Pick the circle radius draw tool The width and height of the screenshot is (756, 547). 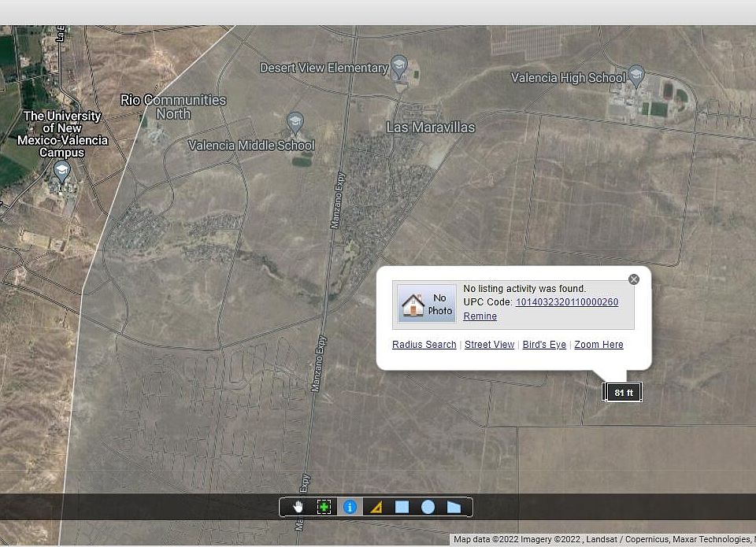428,507
